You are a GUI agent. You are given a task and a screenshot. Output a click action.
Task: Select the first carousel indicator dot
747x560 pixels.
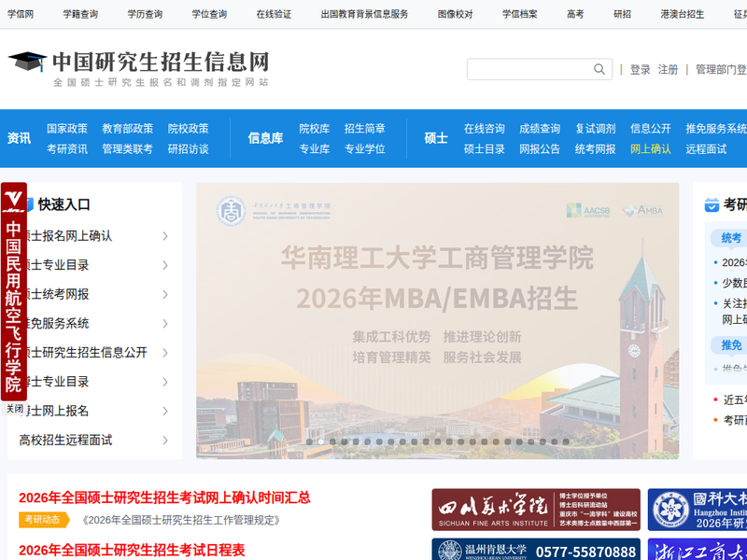(x=310, y=441)
